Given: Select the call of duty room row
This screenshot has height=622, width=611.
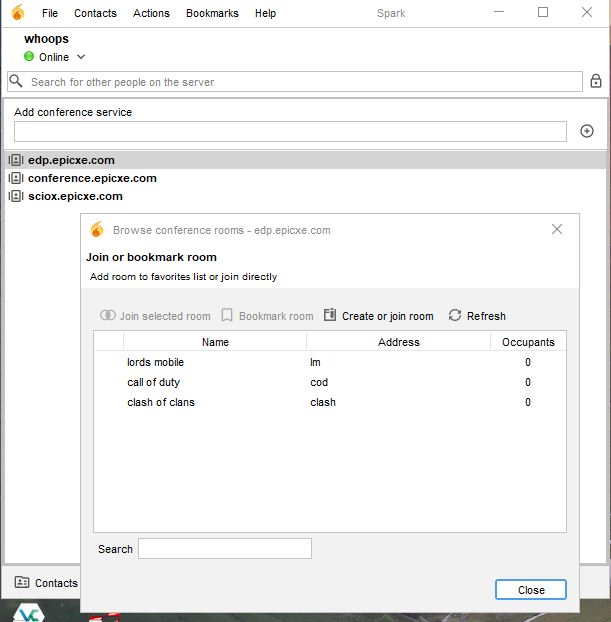Looking at the screenshot, I should (330, 382).
